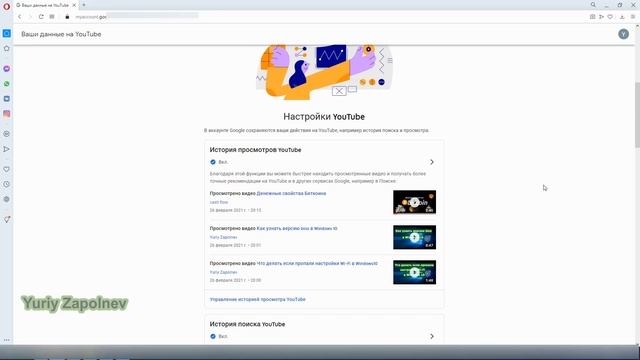Play the bios version video thumbnail

[414, 237]
